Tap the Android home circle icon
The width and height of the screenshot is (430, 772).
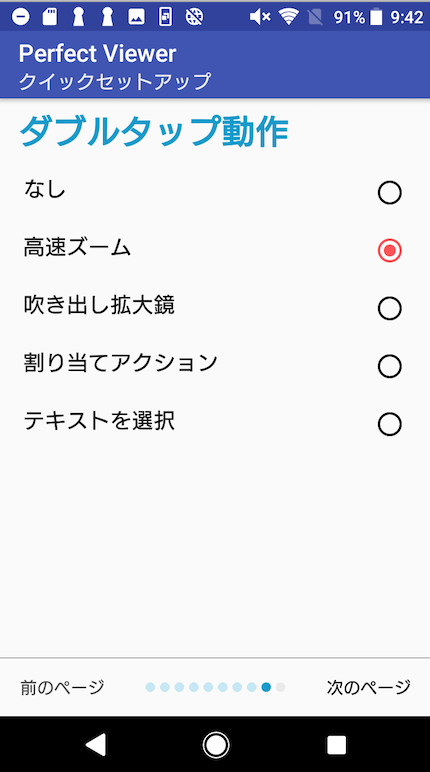tap(216, 745)
